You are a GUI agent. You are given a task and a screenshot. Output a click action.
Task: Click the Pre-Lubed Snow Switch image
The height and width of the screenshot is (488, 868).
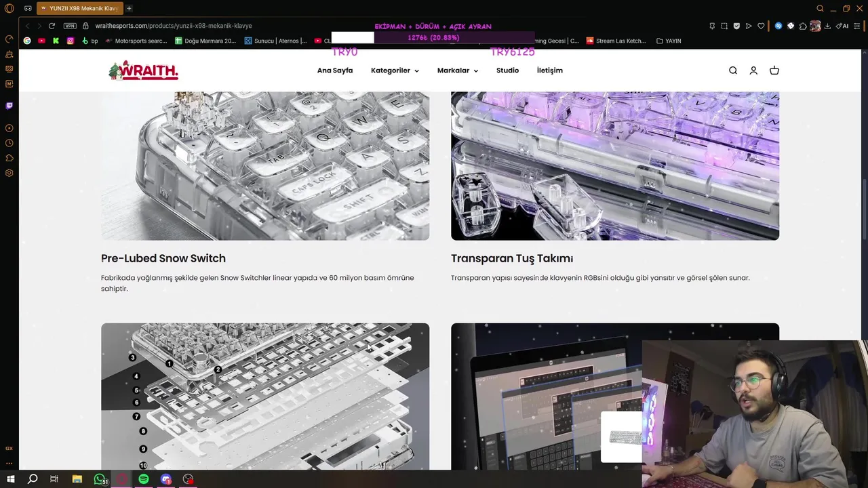[x=265, y=165]
